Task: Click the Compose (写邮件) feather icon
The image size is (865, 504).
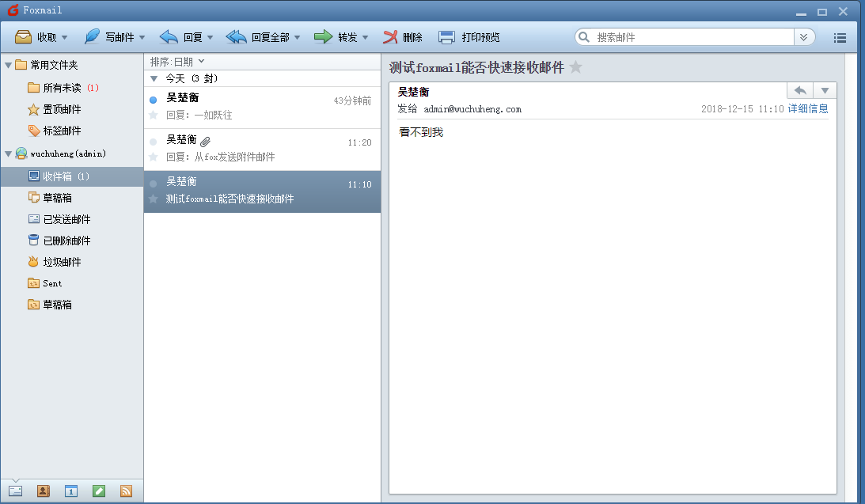Action: tap(92, 37)
